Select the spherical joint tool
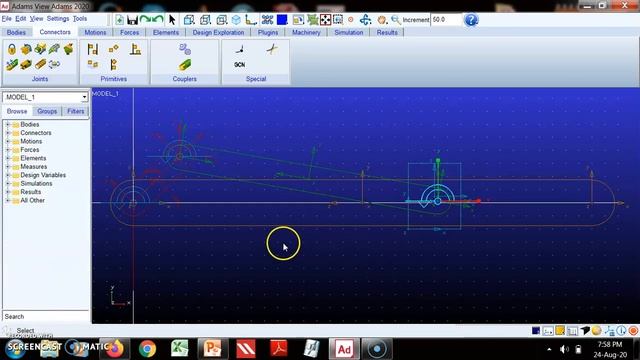Screen dimensions: 640x360 68,49
